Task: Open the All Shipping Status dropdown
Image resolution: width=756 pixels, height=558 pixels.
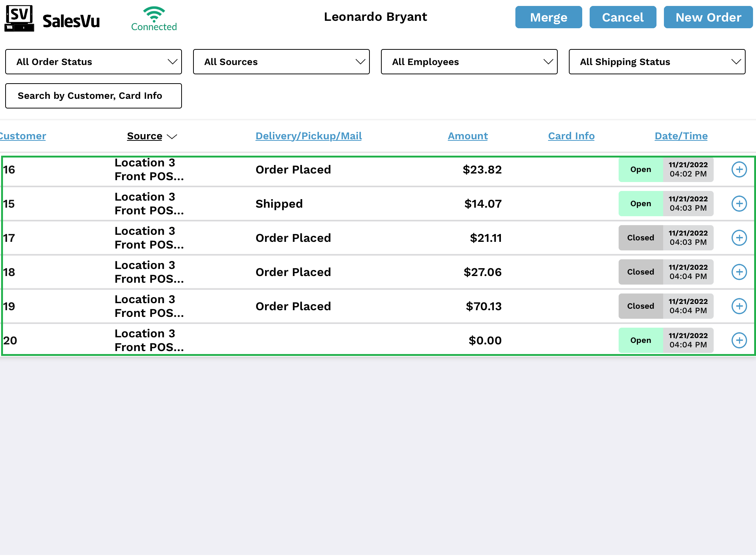Action: (657, 62)
